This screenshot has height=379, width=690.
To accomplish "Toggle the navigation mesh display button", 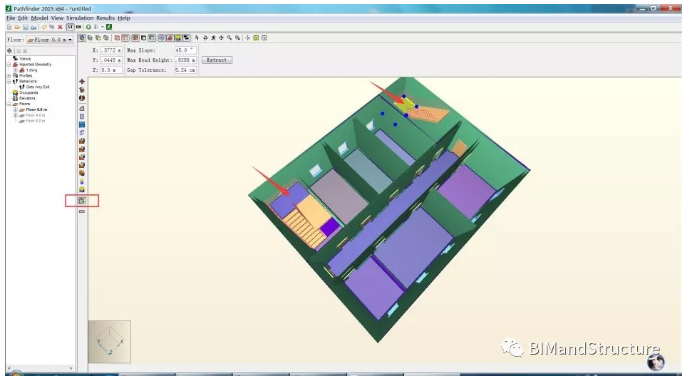I will 161,38.
